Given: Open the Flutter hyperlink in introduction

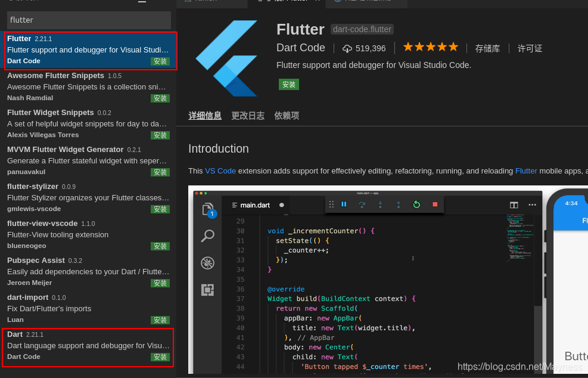Looking at the screenshot, I should (x=526, y=171).
